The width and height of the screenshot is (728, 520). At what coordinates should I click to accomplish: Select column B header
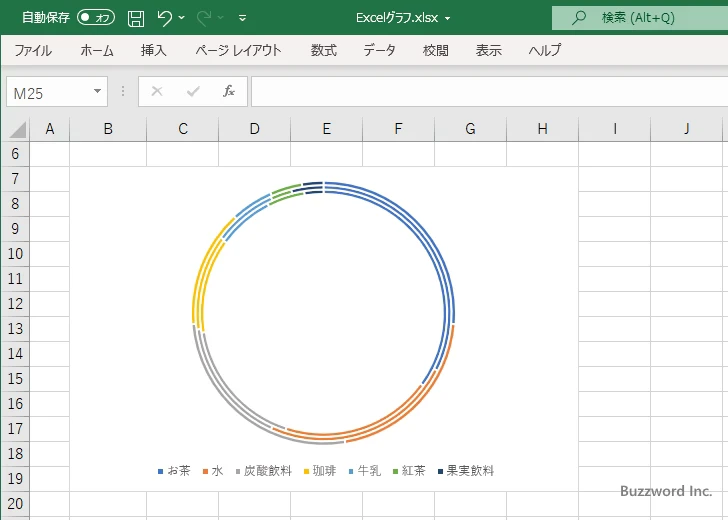click(108, 129)
